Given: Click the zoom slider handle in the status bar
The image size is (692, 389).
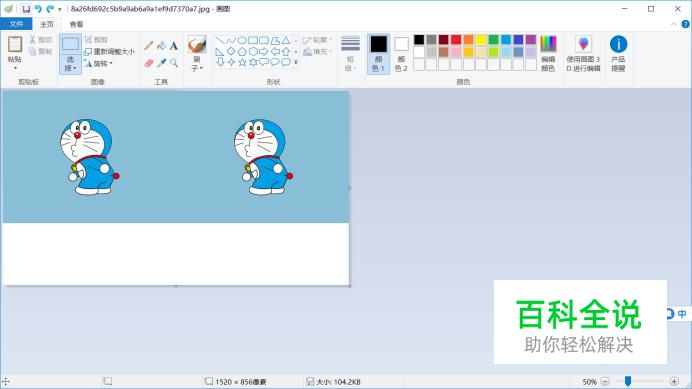Looking at the screenshot, I should (x=628, y=381).
